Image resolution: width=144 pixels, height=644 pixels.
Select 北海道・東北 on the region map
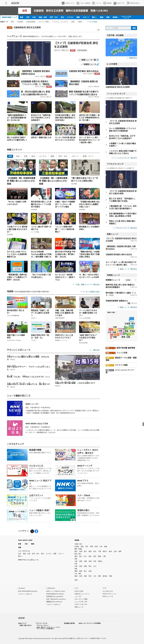(x=130, y=324)
